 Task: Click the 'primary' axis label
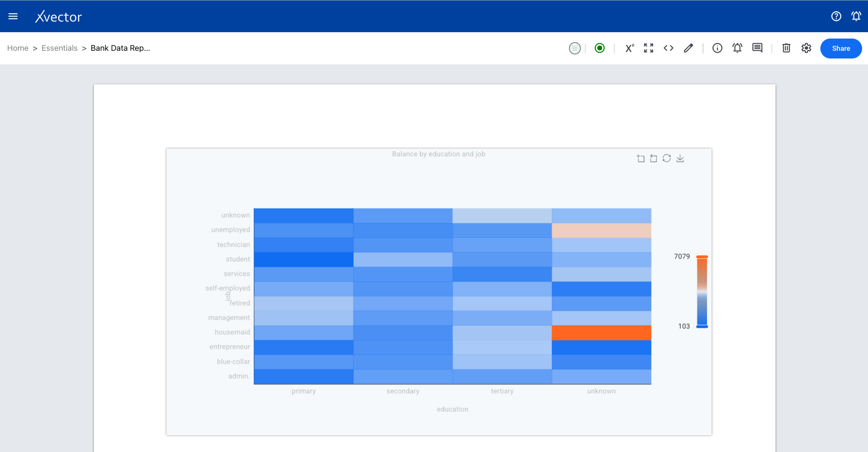coord(304,391)
